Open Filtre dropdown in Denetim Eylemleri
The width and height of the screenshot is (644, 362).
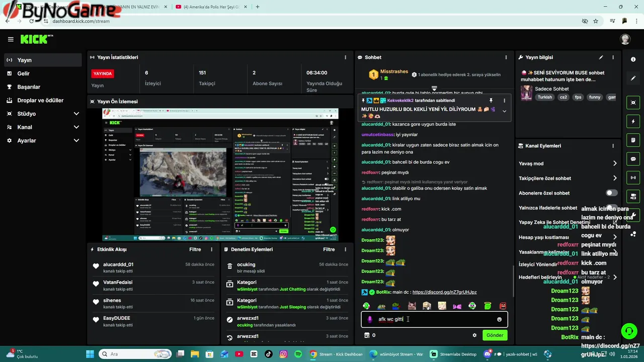(x=329, y=249)
